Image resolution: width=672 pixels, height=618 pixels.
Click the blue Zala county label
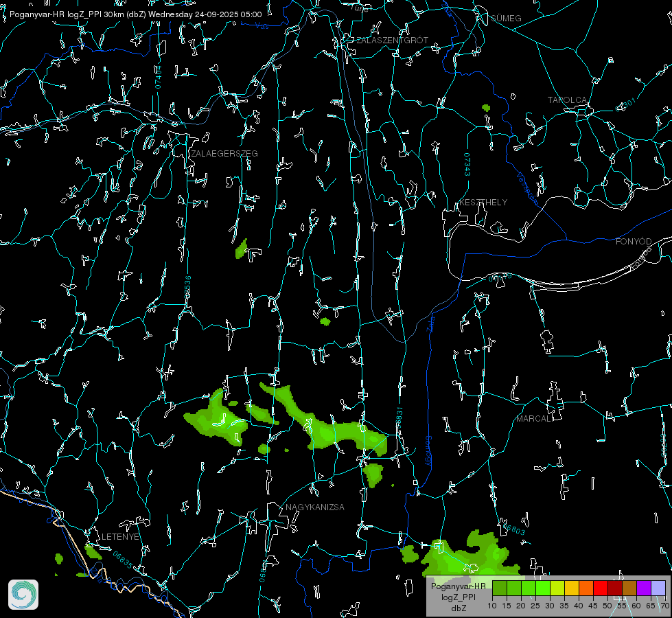coord(430,323)
